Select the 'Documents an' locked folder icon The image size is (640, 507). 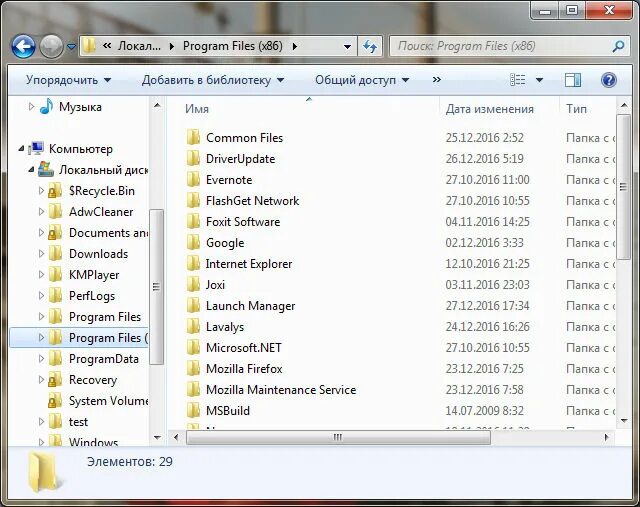coord(55,233)
